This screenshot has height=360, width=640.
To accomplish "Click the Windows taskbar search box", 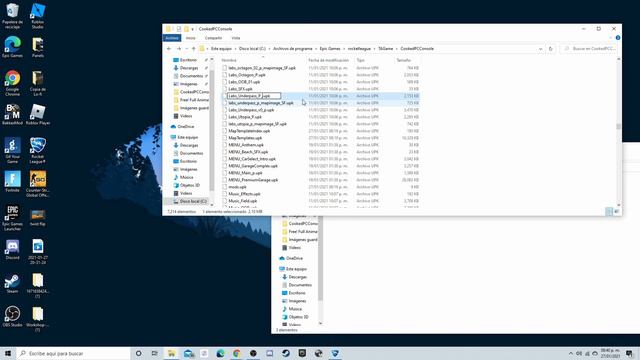I will coord(73,353).
